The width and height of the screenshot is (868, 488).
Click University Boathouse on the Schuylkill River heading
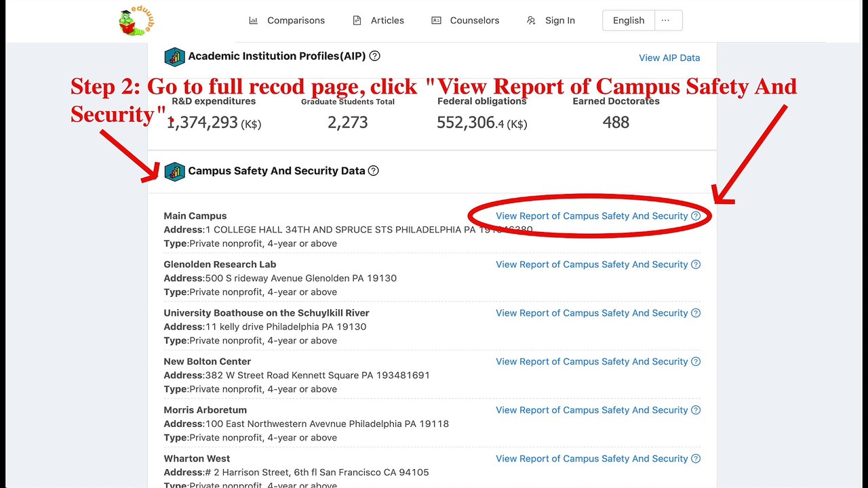(267, 312)
